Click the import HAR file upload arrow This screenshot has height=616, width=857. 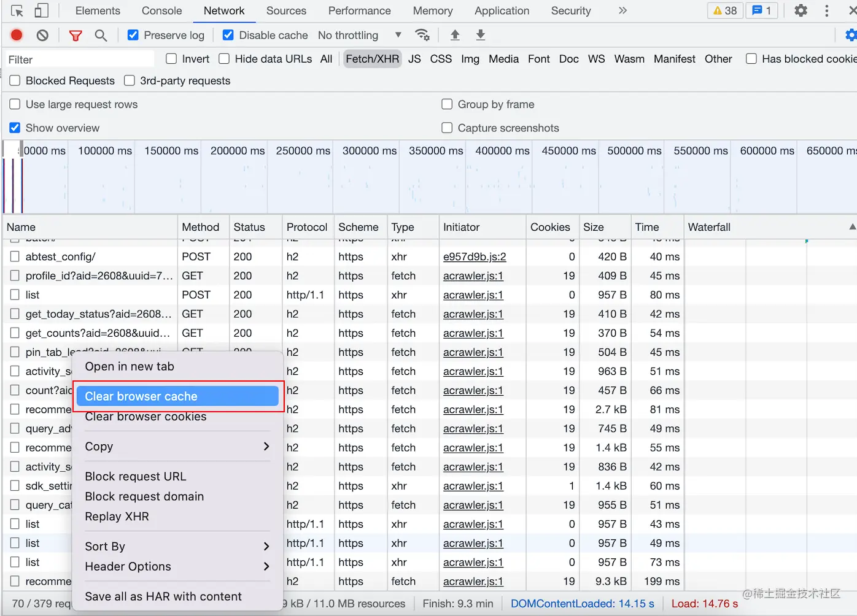click(455, 35)
